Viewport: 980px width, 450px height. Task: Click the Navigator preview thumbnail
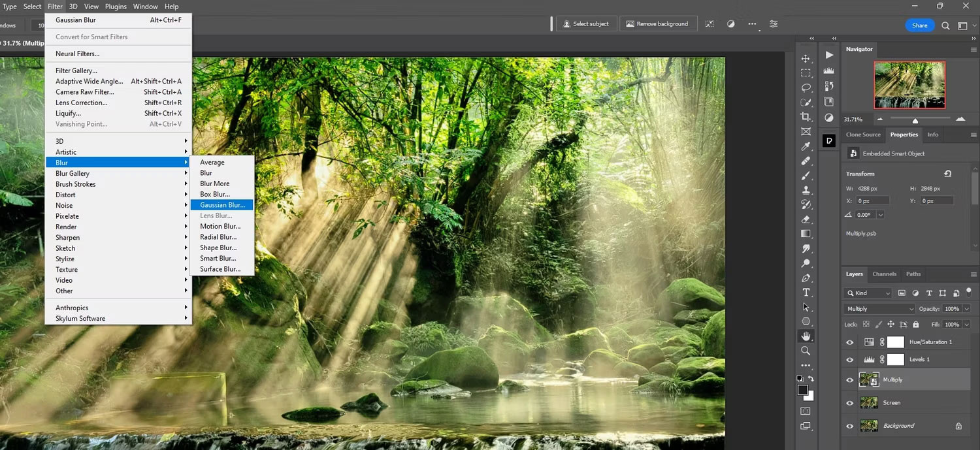point(909,84)
